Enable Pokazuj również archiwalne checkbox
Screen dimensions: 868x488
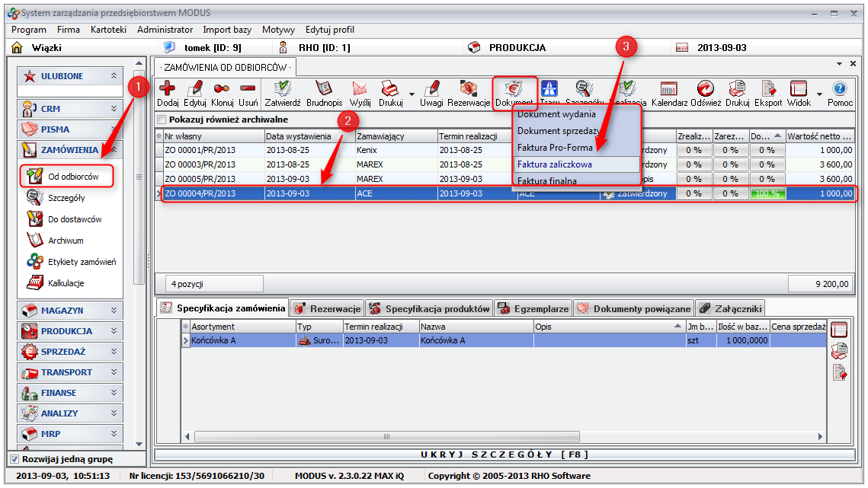161,120
